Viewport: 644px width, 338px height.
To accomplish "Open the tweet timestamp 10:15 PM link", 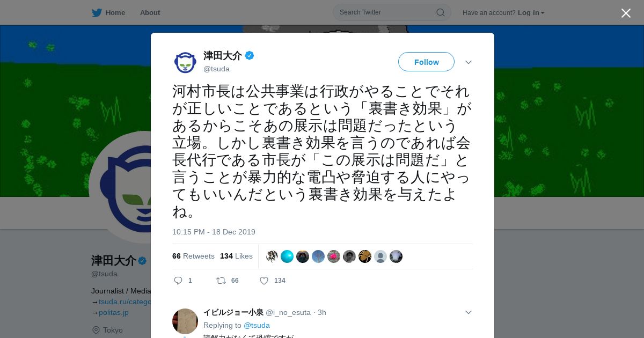I will [214, 232].
